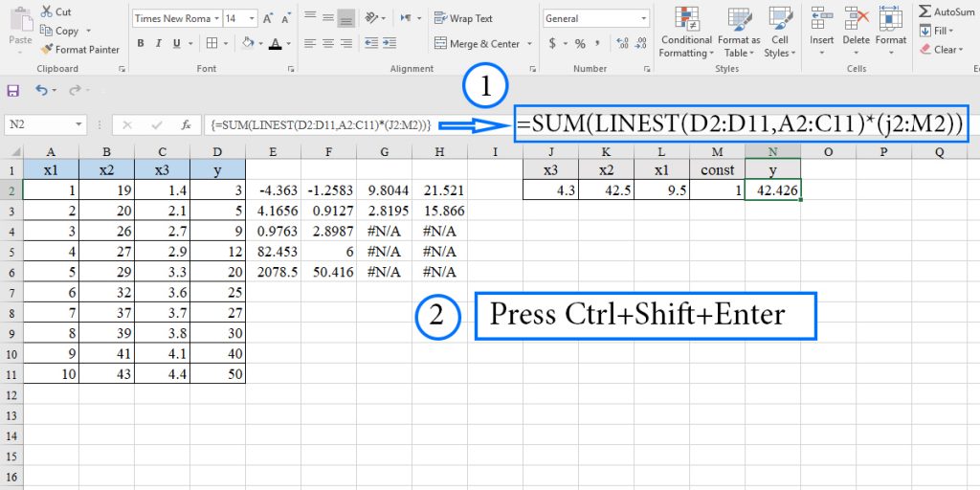Toggle Bold formatting
Screen dimensions: 980x490
pyautogui.click(x=141, y=43)
